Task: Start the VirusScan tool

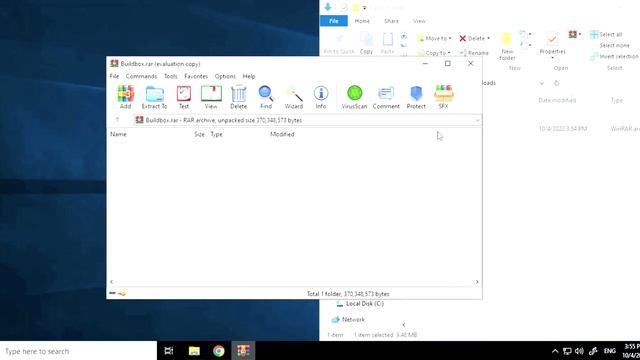Action: pyautogui.click(x=354, y=97)
